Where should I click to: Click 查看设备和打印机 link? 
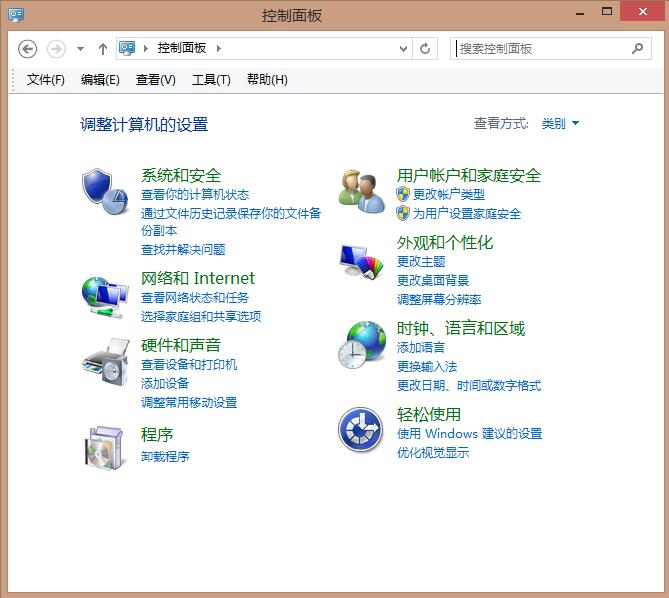[x=189, y=365]
